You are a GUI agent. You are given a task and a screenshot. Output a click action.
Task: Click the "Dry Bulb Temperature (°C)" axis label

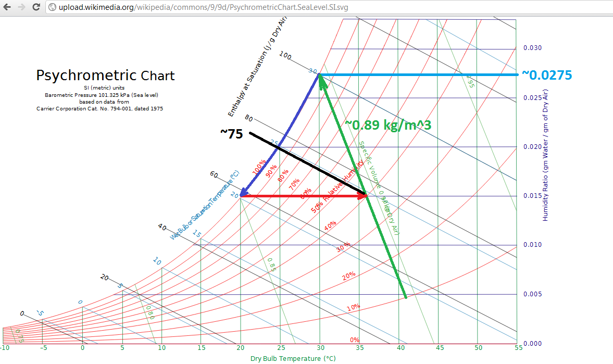(x=293, y=358)
